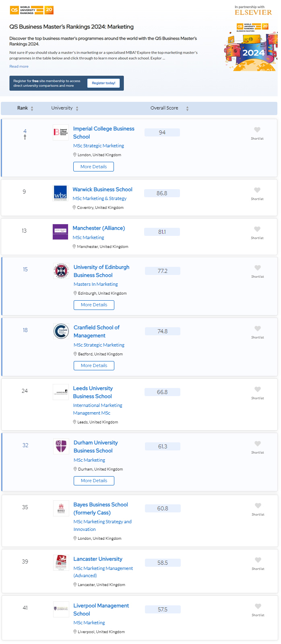Open More Details for Imperial College
This screenshot has width=281, height=644.
pos(93,167)
